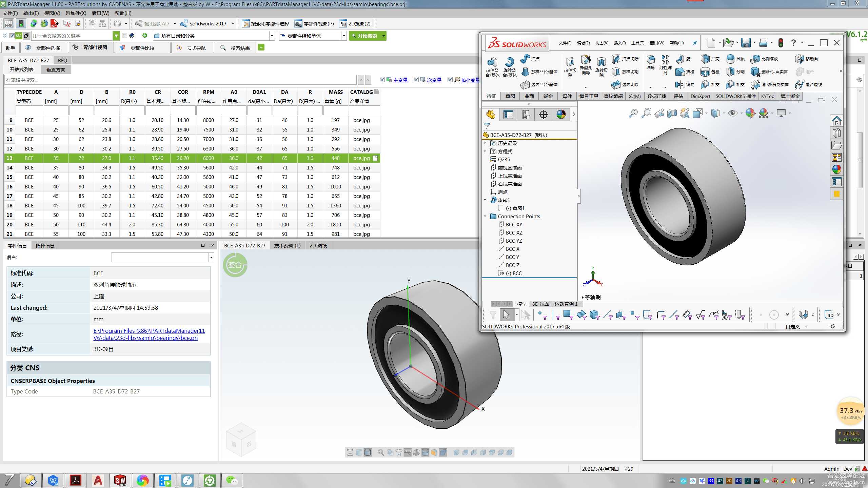Open the 插入(I) menu in SolidWorks
The height and width of the screenshot is (488, 868).
pyautogui.click(x=619, y=43)
